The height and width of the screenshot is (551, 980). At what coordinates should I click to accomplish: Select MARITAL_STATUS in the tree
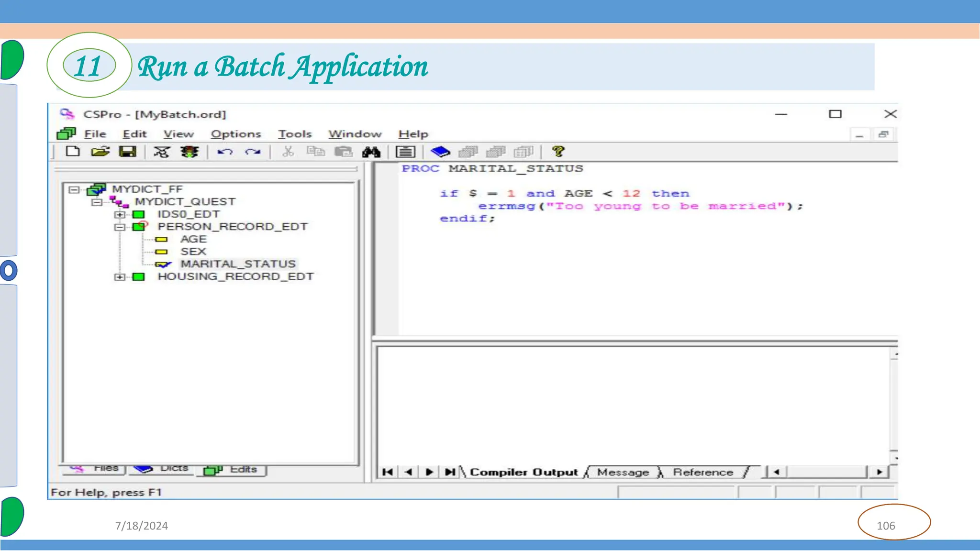coord(238,264)
